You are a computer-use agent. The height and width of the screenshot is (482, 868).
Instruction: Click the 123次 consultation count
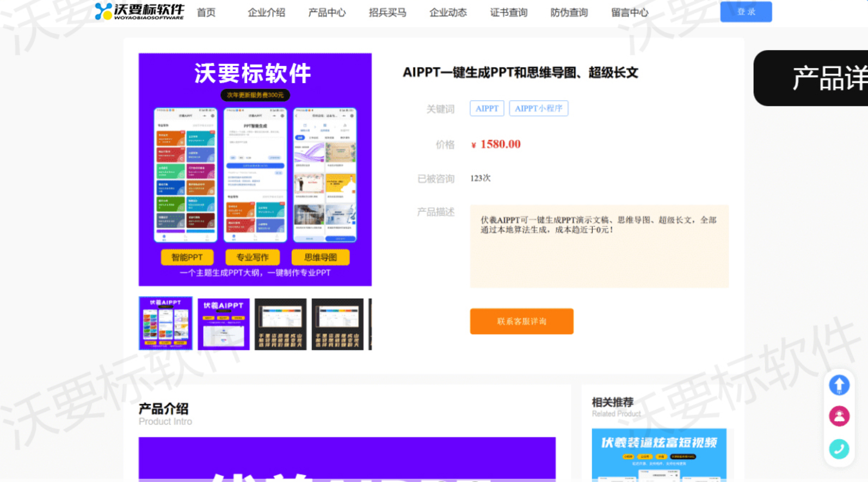[481, 178]
